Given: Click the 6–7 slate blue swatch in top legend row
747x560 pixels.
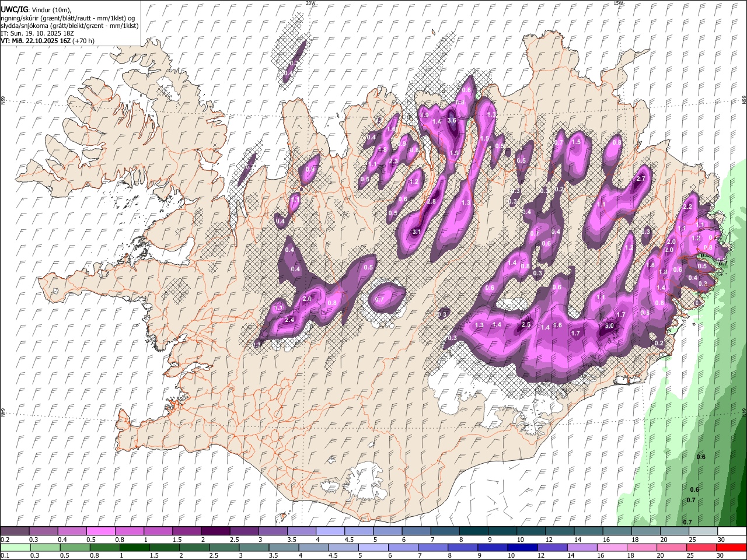Looking at the screenshot, I should point(416,531).
